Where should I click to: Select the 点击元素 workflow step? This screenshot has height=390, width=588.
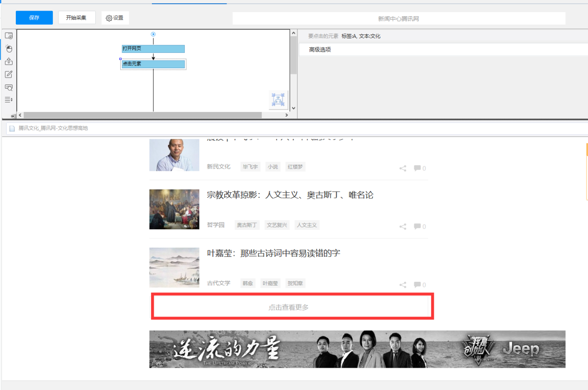pyautogui.click(x=153, y=64)
